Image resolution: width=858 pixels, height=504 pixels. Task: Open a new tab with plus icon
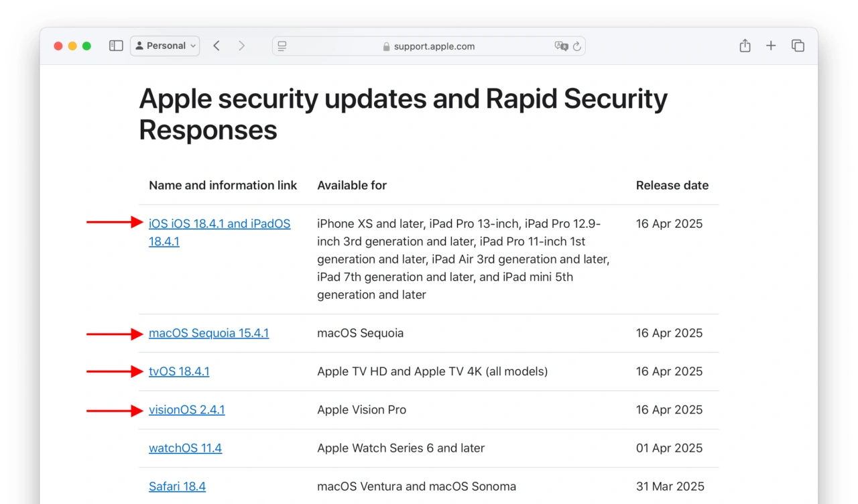[x=771, y=46]
